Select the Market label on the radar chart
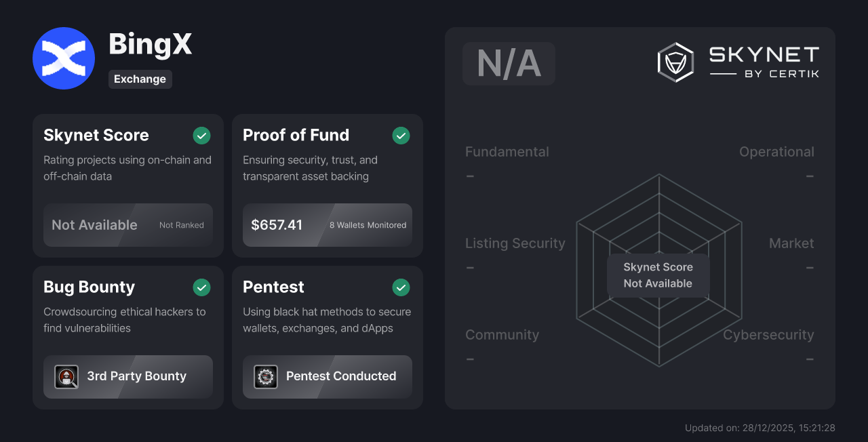 pyautogui.click(x=791, y=243)
